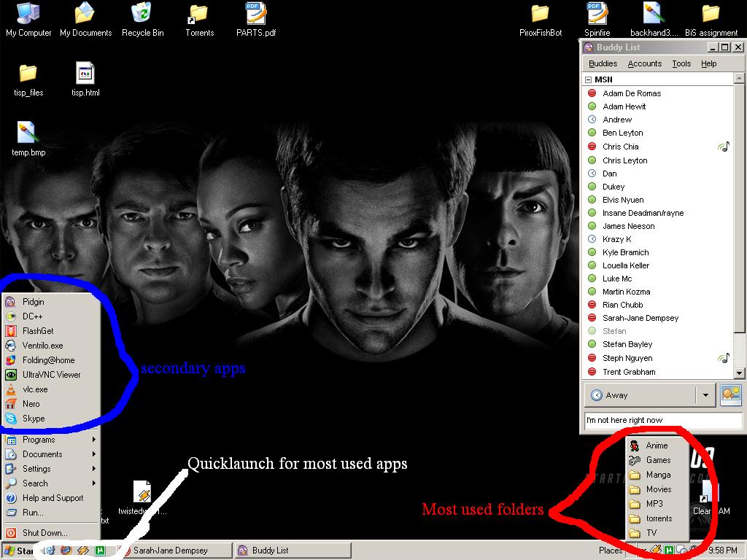The height and width of the screenshot is (560, 747).
Task: Launch DC++ from the Start menu
Action: [x=51, y=316]
